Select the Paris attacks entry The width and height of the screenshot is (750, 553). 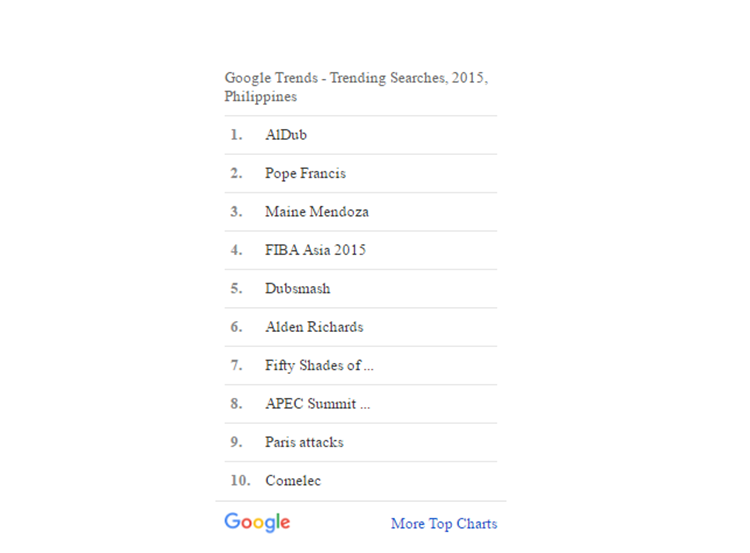point(304,442)
